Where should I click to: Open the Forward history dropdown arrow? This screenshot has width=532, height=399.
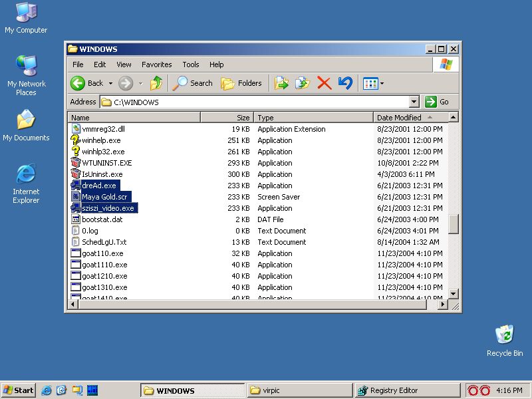(x=140, y=84)
